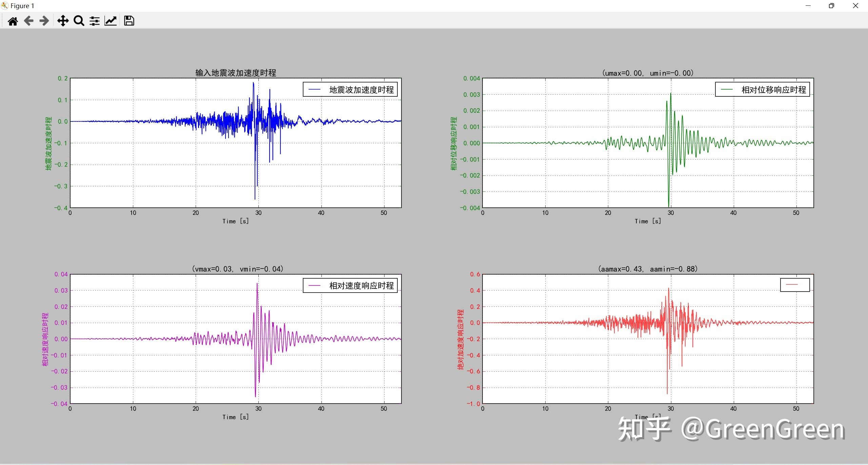
Task: Reset view with the Home icon
Action: 13,21
